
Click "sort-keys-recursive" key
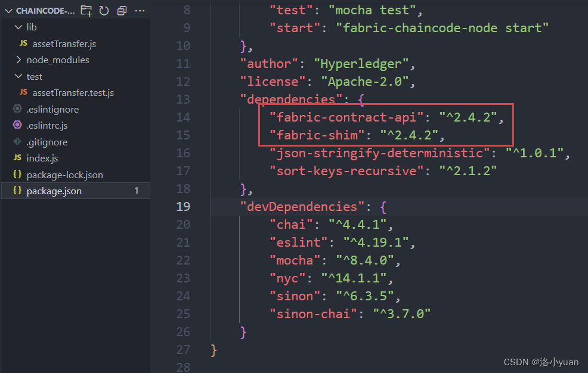tap(346, 171)
